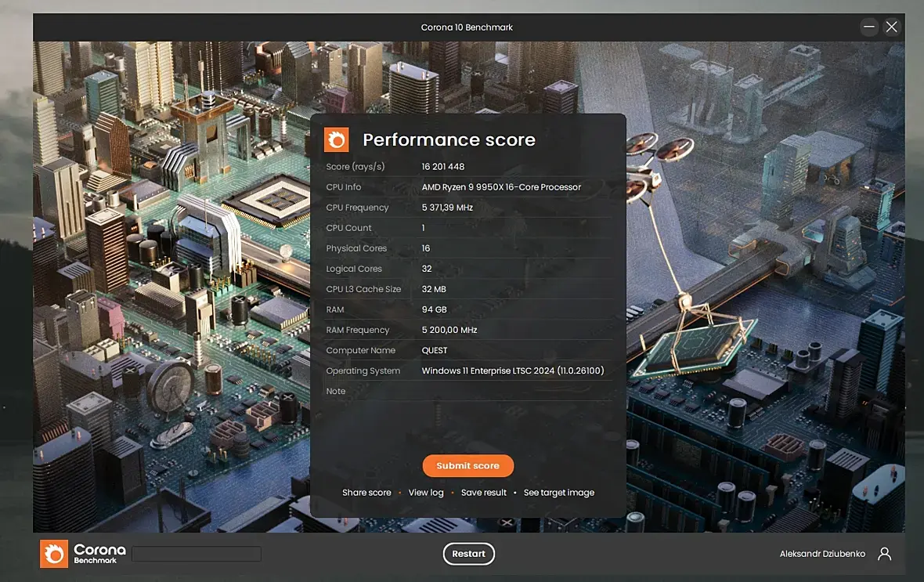This screenshot has height=582, width=924.
Task: Click the Save result link
Action: click(484, 493)
